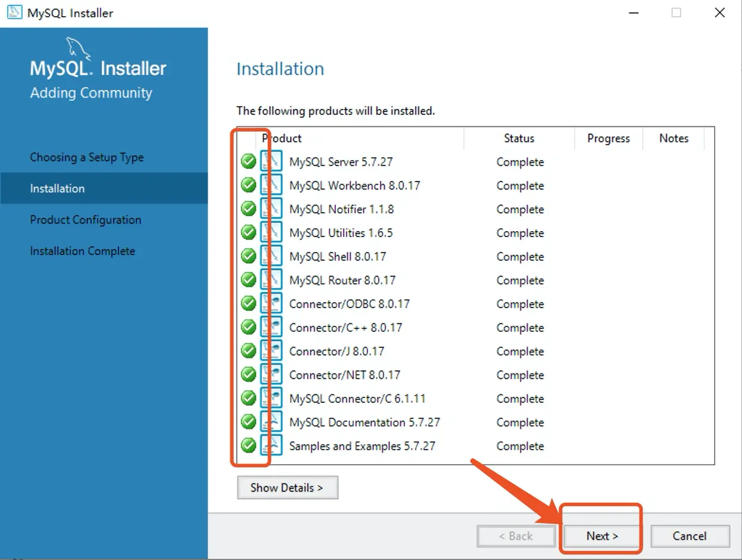Click the Status column header
Viewport: 742px width, 560px height.
point(519,138)
